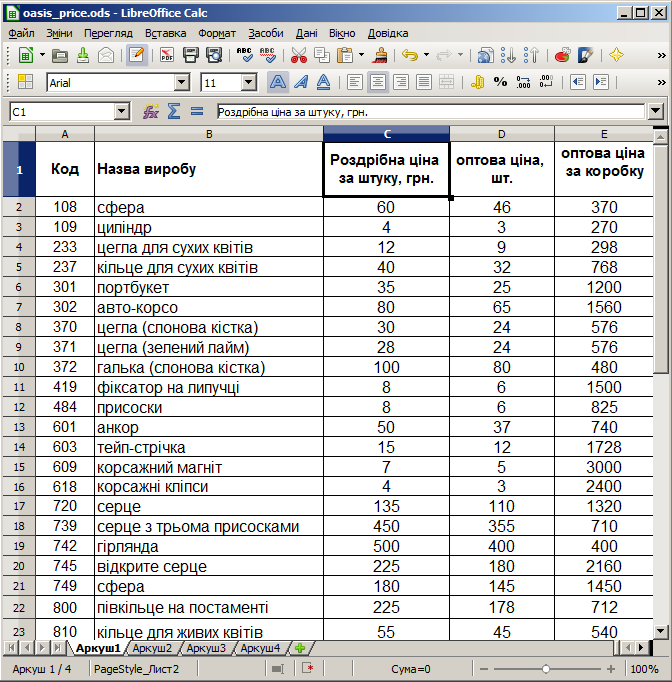Image resolution: width=672 pixels, height=682 pixels.
Task: Toggle Italic formatting
Action: [x=301, y=82]
